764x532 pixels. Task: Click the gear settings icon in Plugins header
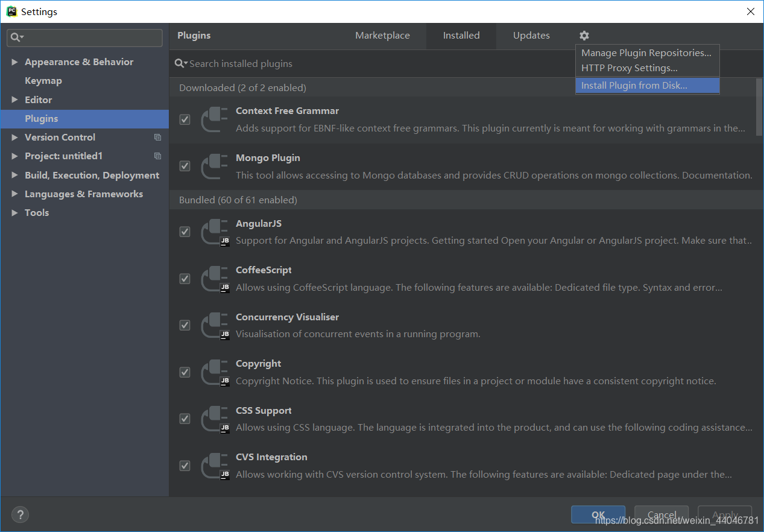tap(584, 36)
